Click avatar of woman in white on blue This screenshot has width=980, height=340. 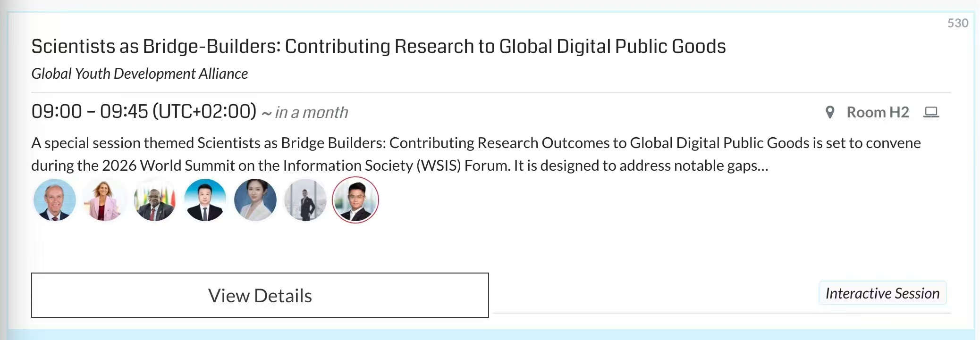point(255,200)
